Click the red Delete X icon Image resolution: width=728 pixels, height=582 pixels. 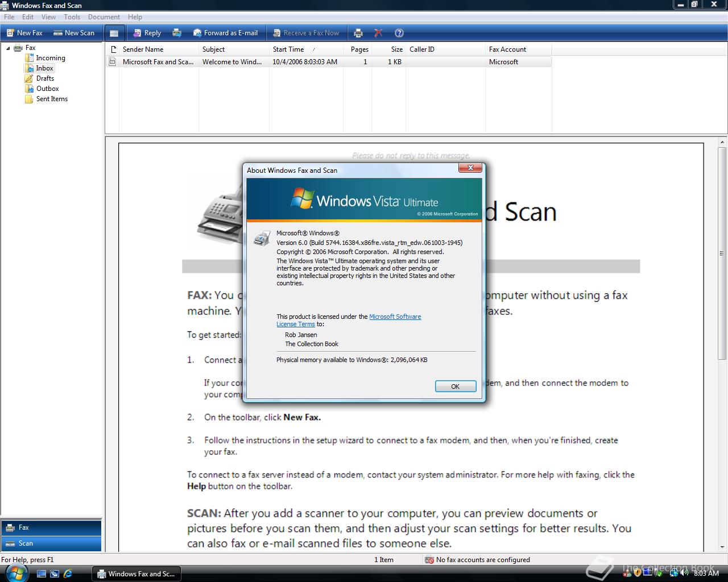pos(378,33)
